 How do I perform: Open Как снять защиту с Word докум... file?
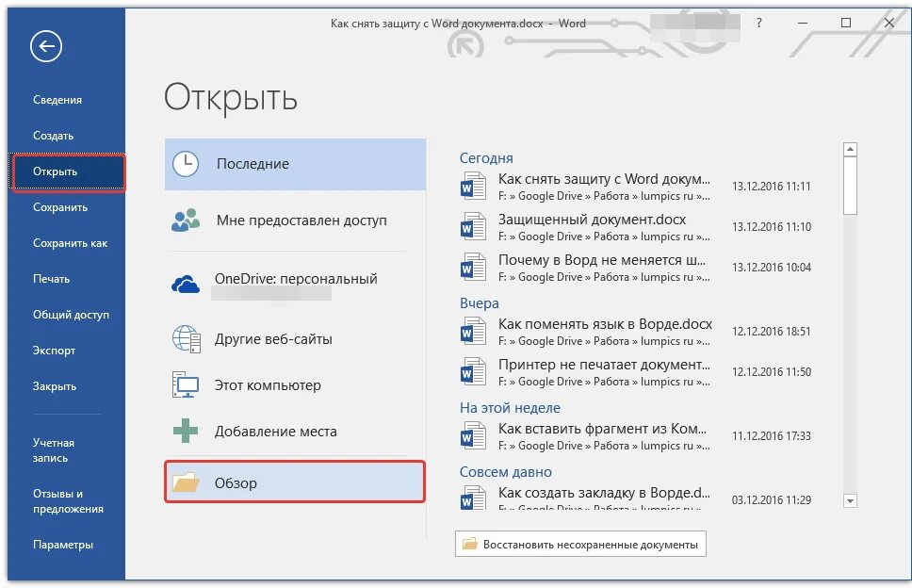(604, 179)
